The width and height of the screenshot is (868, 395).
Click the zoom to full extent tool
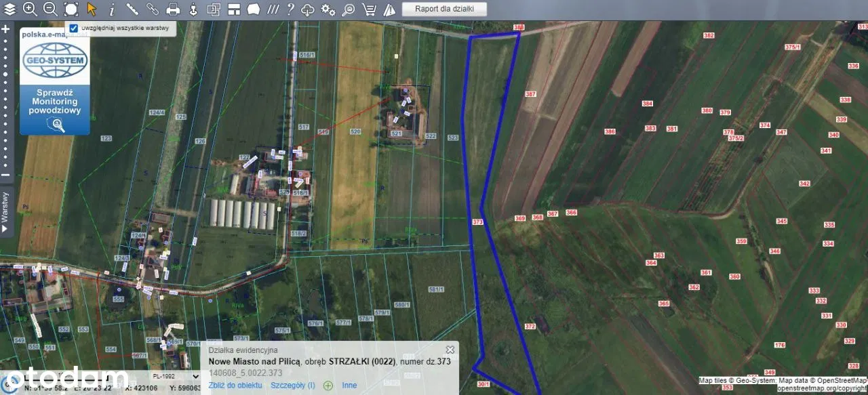pos(71,9)
